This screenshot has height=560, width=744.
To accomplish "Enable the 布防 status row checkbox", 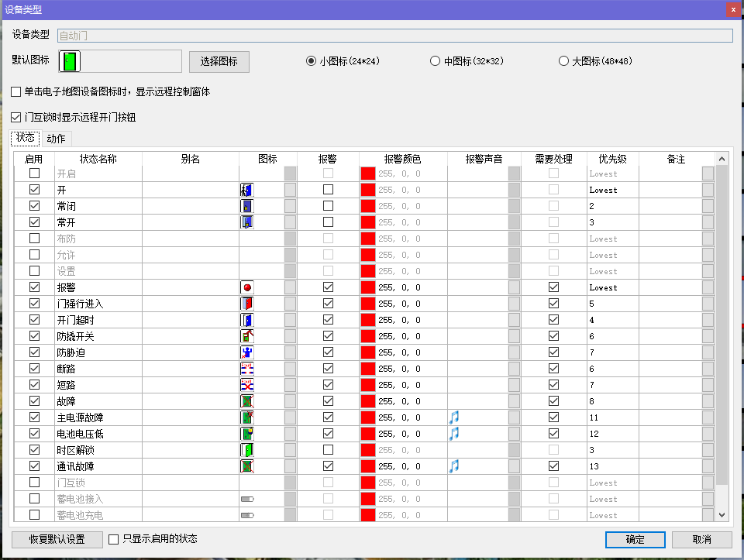I will [x=34, y=239].
